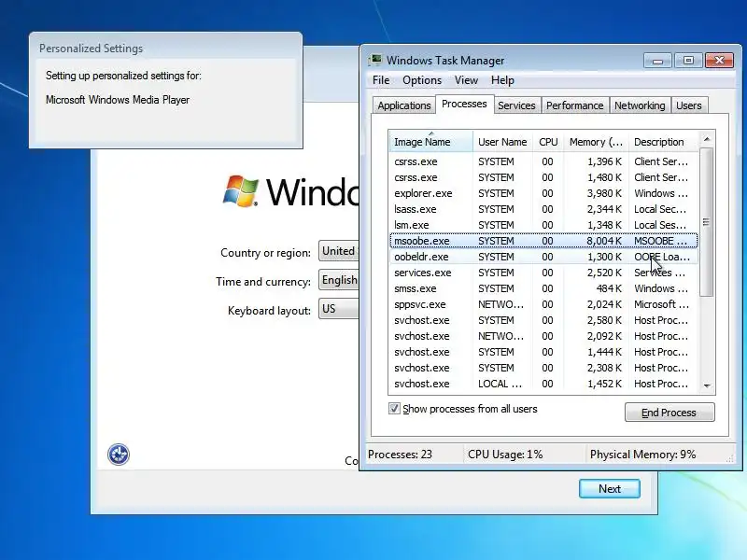Screen dimensions: 747x560
Task: Select the csrss.exe row with 1,480 K
Action: tap(543, 177)
